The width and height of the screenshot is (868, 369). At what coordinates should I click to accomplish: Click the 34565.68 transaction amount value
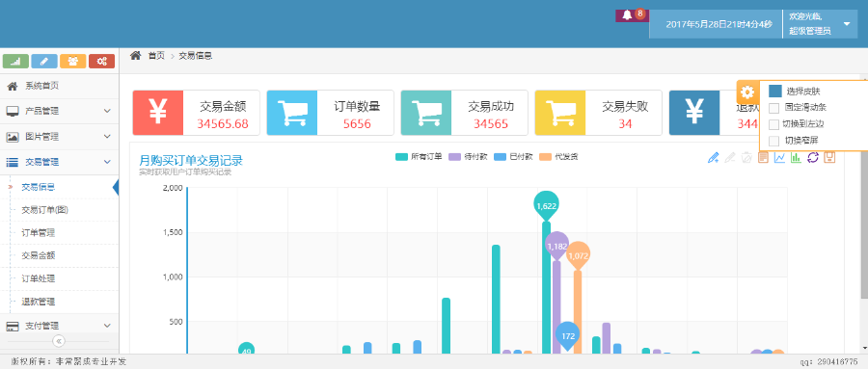point(223,124)
